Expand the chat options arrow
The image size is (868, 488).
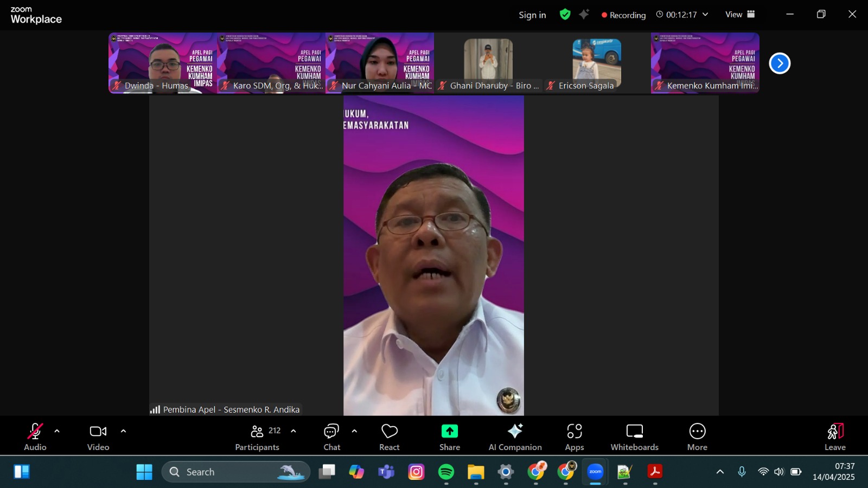click(x=354, y=432)
